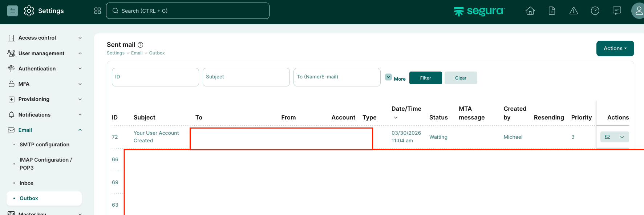Select Inbox in the Email submenu
This screenshot has width=644, height=215.
(27, 183)
